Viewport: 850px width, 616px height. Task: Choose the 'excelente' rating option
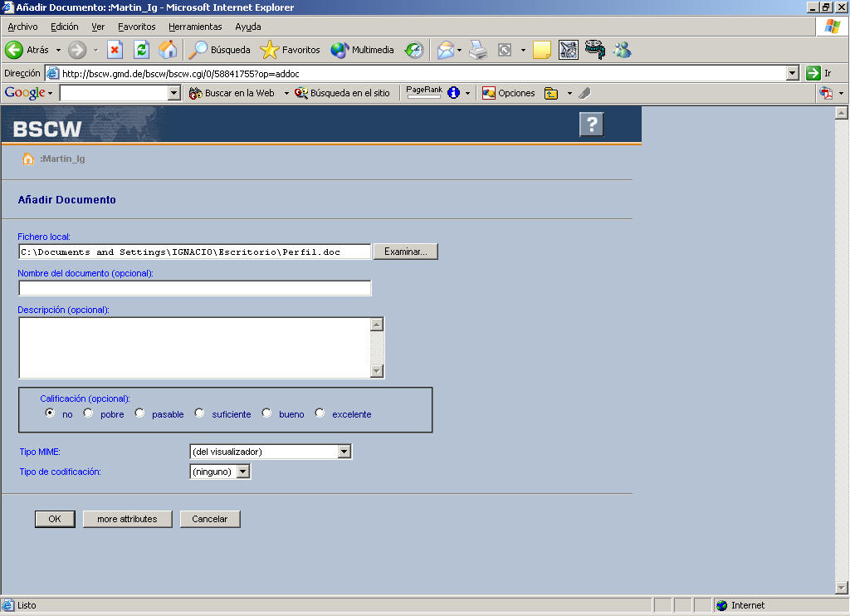(x=320, y=413)
